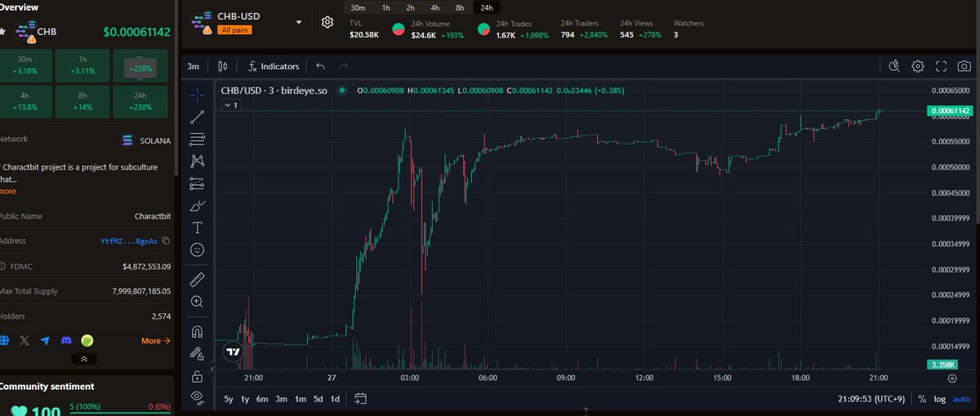
Task: Select the 1h +3.11% price change box
Action: point(83,65)
